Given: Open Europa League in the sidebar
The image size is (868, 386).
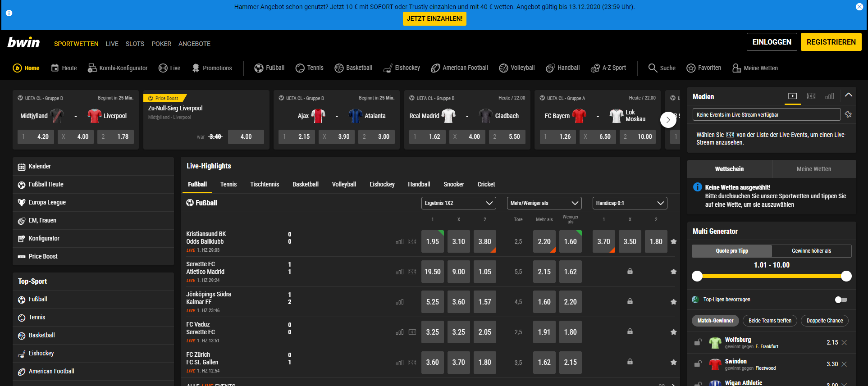Looking at the screenshot, I should click(x=93, y=203).
